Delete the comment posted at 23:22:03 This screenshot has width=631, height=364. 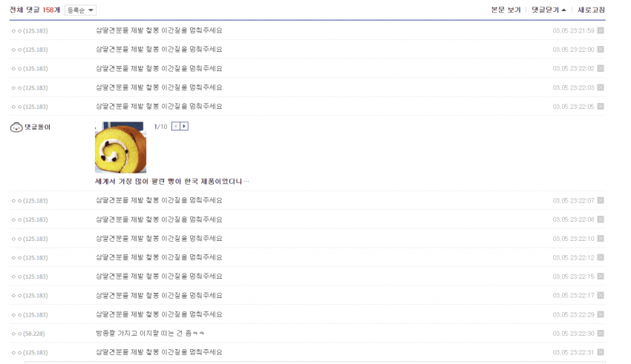[x=601, y=87]
